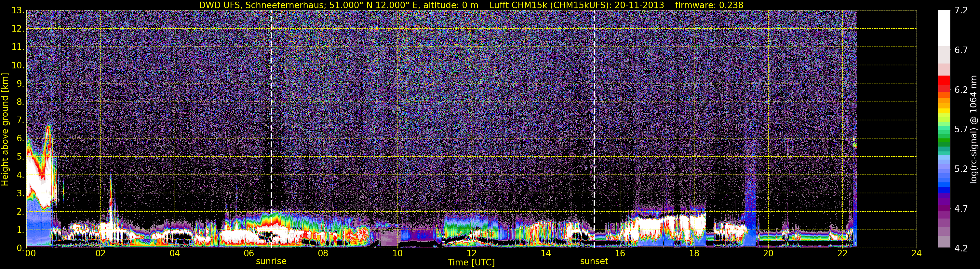Click the time axis tick label '24'
Screen dimensions: 980x269
click(917, 253)
